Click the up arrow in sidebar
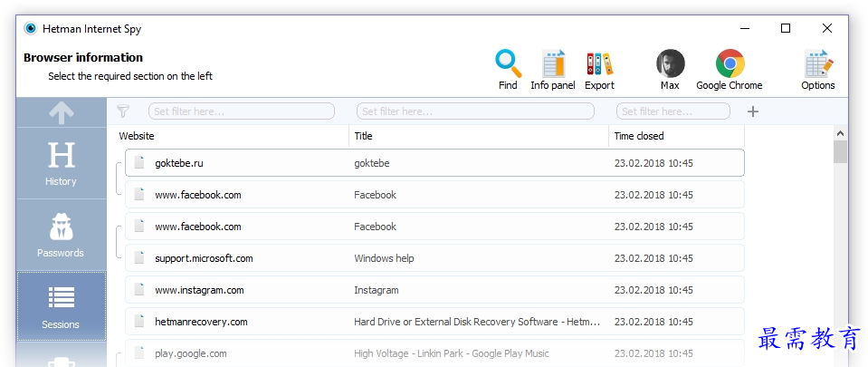Image resolution: width=868 pixels, height=367 pixels. click(62, 112)
